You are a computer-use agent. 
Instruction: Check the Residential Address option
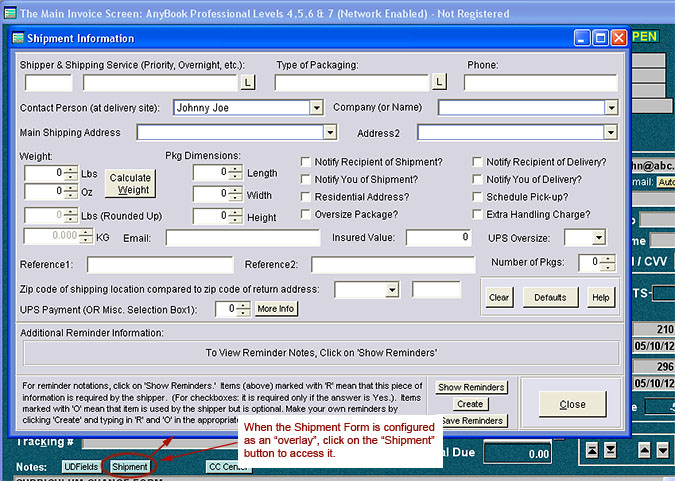(x=306, y=197)
